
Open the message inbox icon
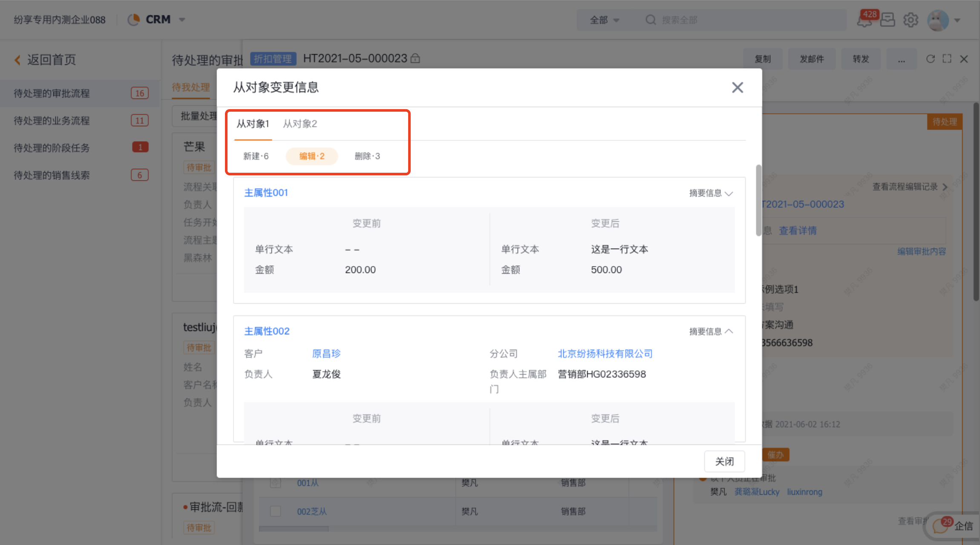(888, 20)
